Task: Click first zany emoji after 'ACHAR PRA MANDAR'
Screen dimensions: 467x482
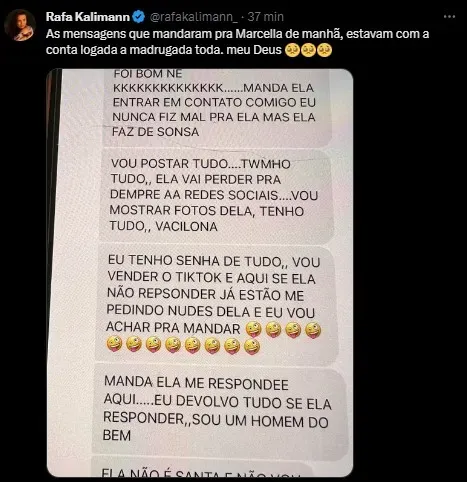Action: [253, 330]
